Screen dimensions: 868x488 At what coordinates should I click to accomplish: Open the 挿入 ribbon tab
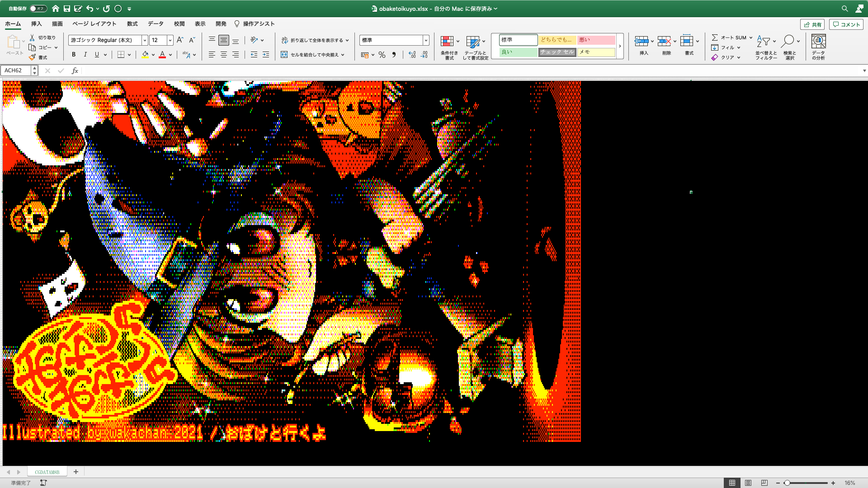[36, 24]
